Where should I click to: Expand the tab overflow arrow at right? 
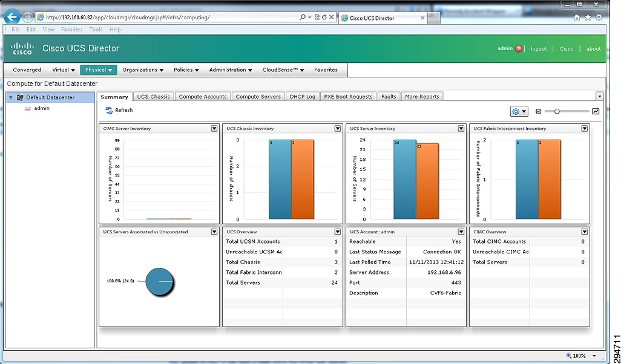600,96
